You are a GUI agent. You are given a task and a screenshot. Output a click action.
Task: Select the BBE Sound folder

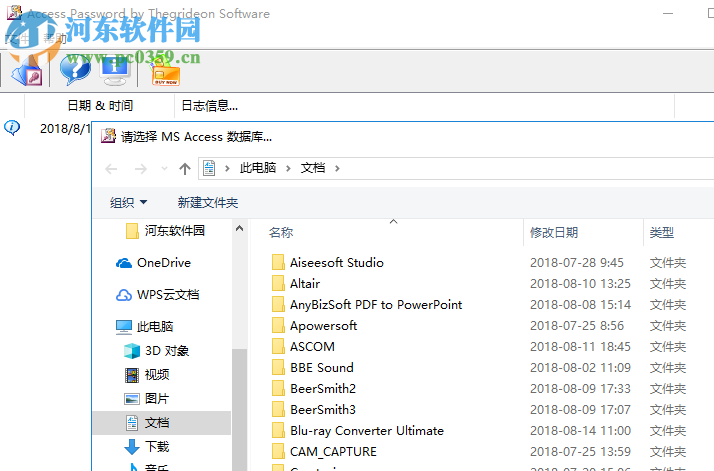tap(321, 368)
